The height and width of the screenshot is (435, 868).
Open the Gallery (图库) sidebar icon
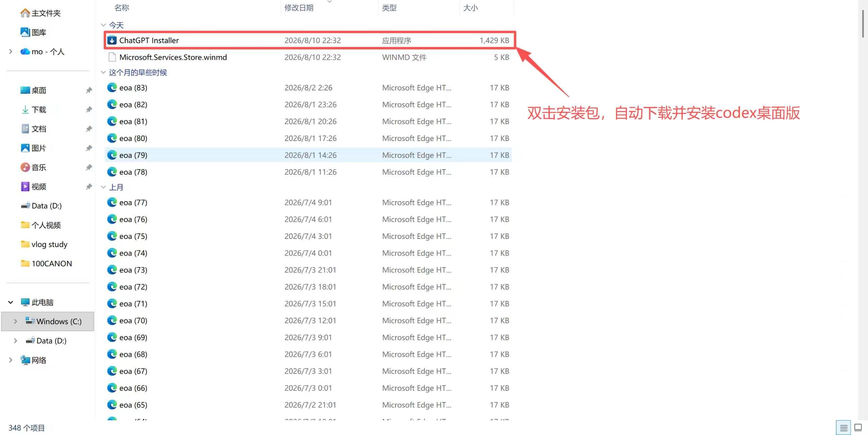point(25,32)
